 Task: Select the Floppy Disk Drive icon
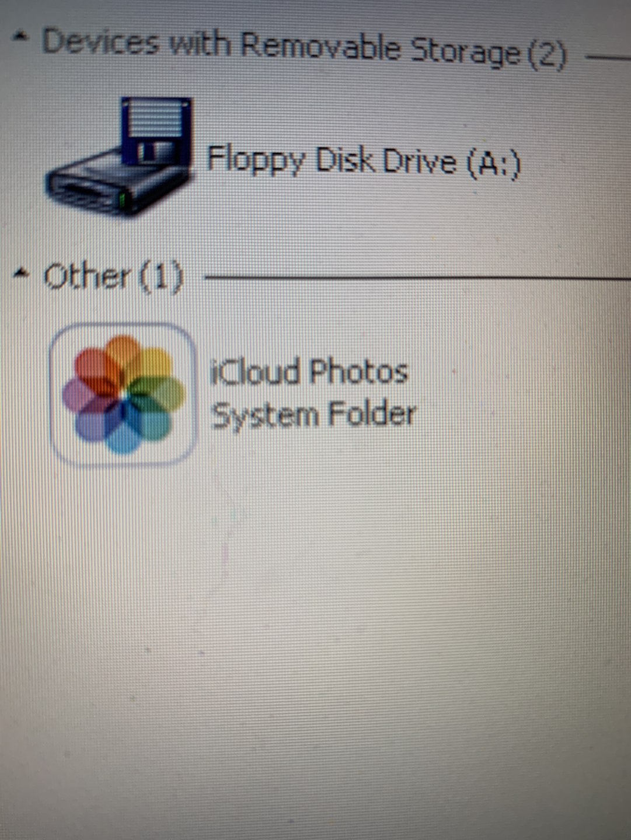[118, 157]
